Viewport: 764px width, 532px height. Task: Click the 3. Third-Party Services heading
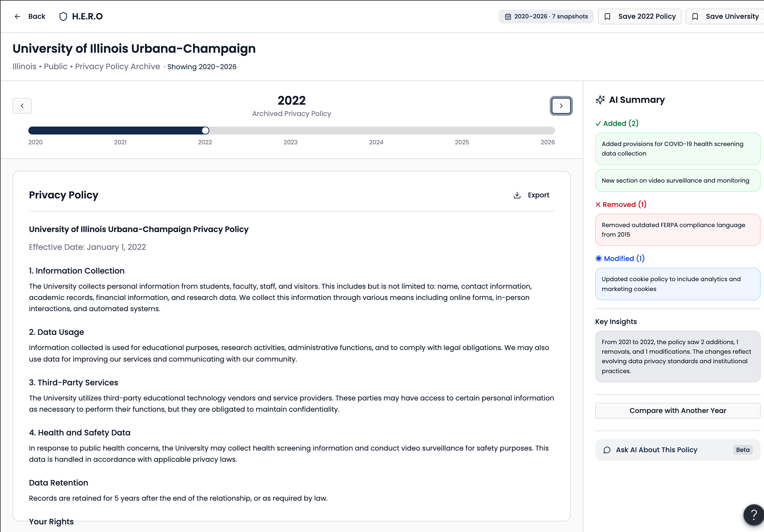coord(73,382)
